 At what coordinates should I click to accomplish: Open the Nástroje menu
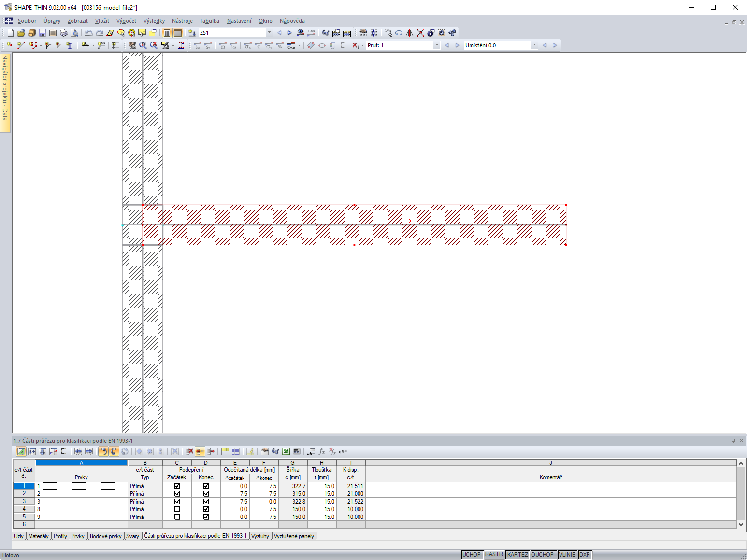pos(182,21)
